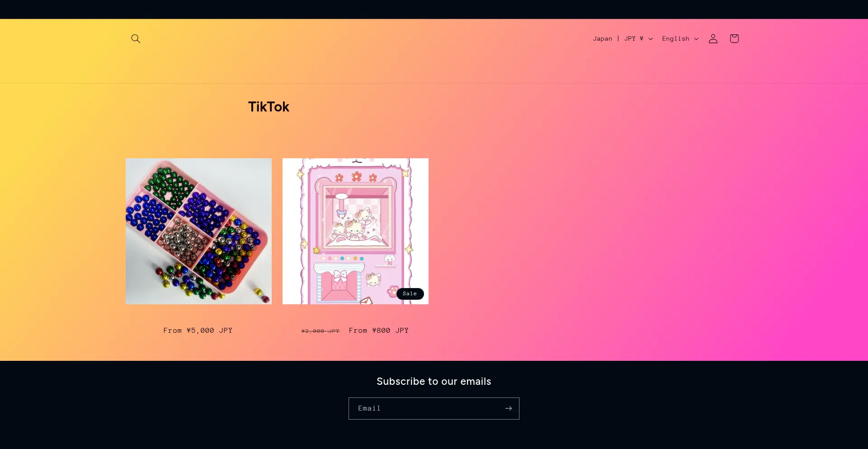The width and height of the screenshot is (868, 449).
Task: Open the pink claw machine product image
Action: [x=355, y=231]
